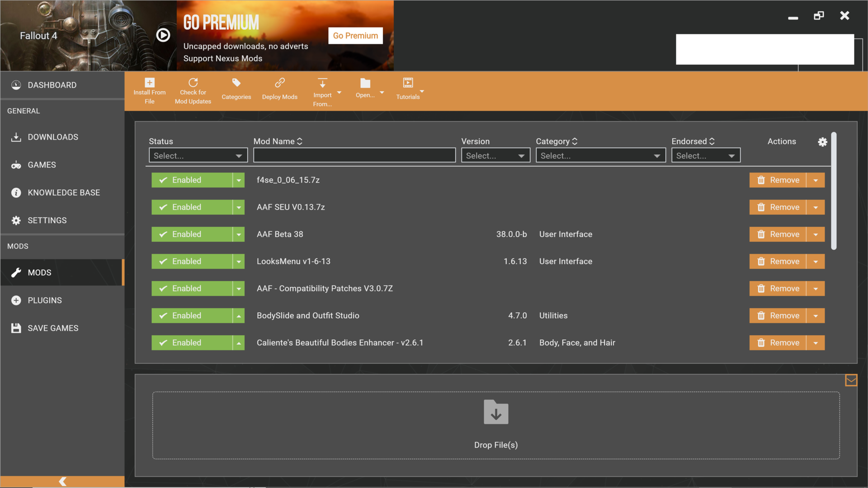Open the Dashboard page
This screenshot has height=488, width=868.
pyautogui.click(x=62, y=85)
